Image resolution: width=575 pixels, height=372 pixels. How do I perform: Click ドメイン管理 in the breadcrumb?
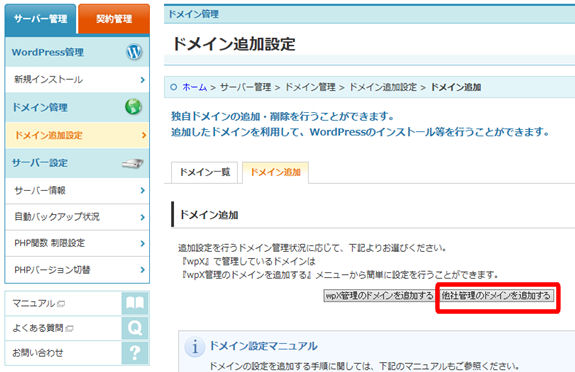tap(310, 87)
